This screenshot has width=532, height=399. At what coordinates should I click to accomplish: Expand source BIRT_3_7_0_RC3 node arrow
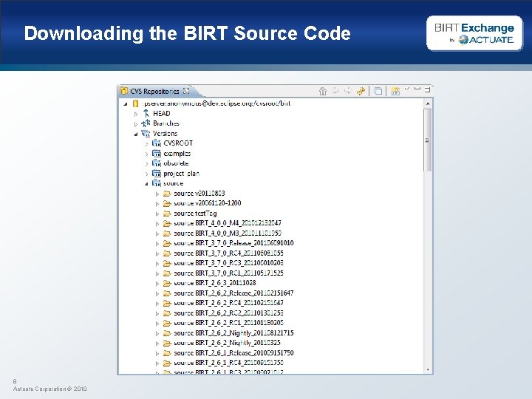pyautogui.click(x=157, y=264)
